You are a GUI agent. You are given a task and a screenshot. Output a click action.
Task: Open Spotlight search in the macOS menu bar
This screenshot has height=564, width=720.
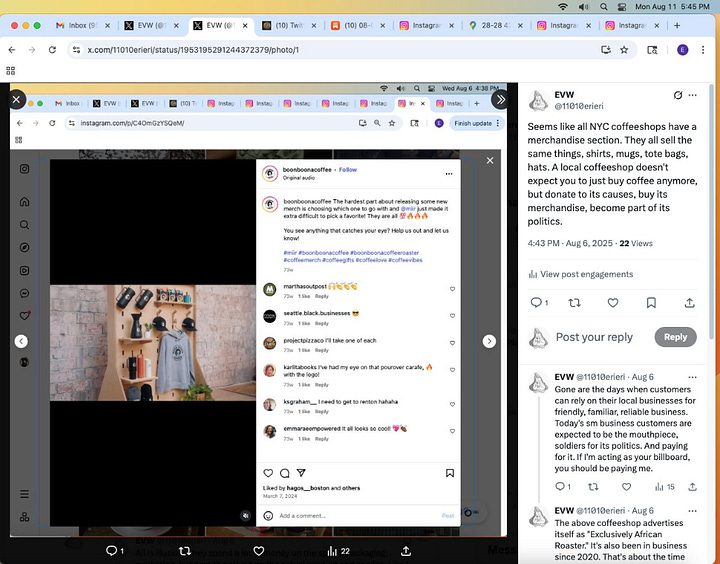pos(604,7)
